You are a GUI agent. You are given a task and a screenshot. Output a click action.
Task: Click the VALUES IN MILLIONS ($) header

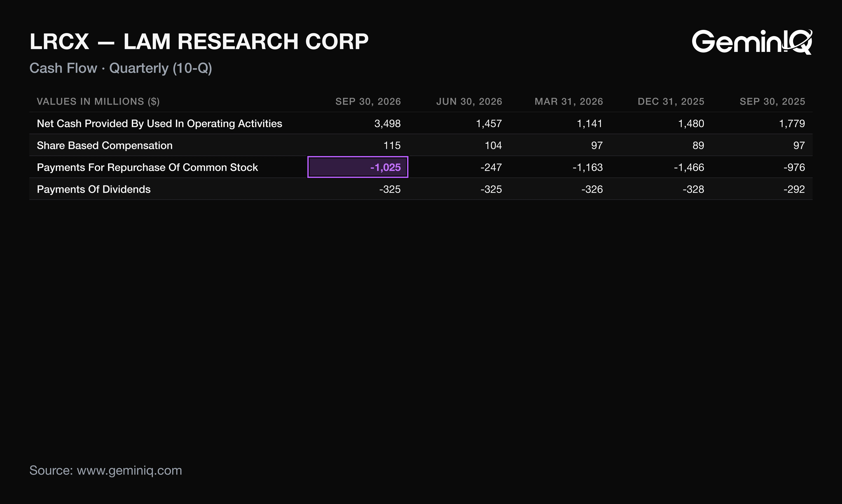click(x=98, y=102)
